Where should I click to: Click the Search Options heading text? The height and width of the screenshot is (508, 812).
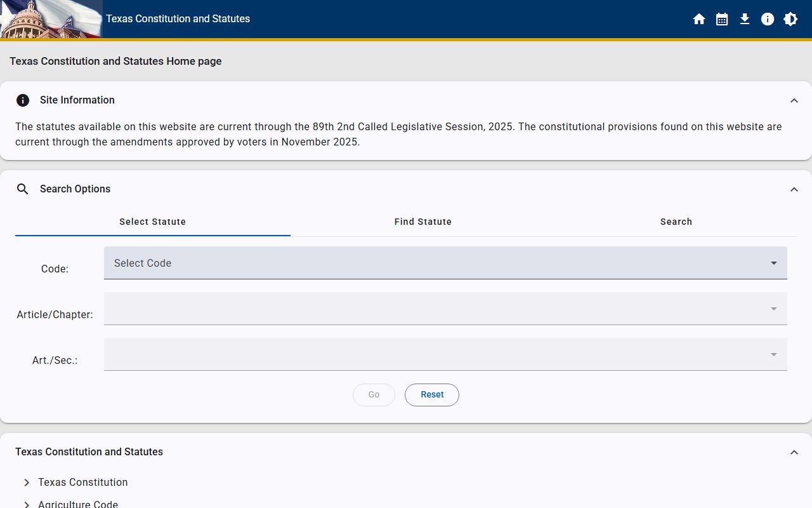pyautogui.click(x=75, y=189)
